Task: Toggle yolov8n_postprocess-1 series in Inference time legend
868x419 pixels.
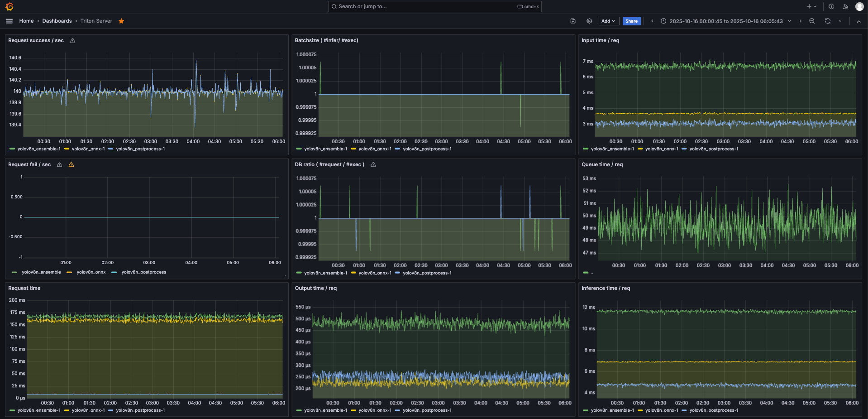Action: point(714,410)
